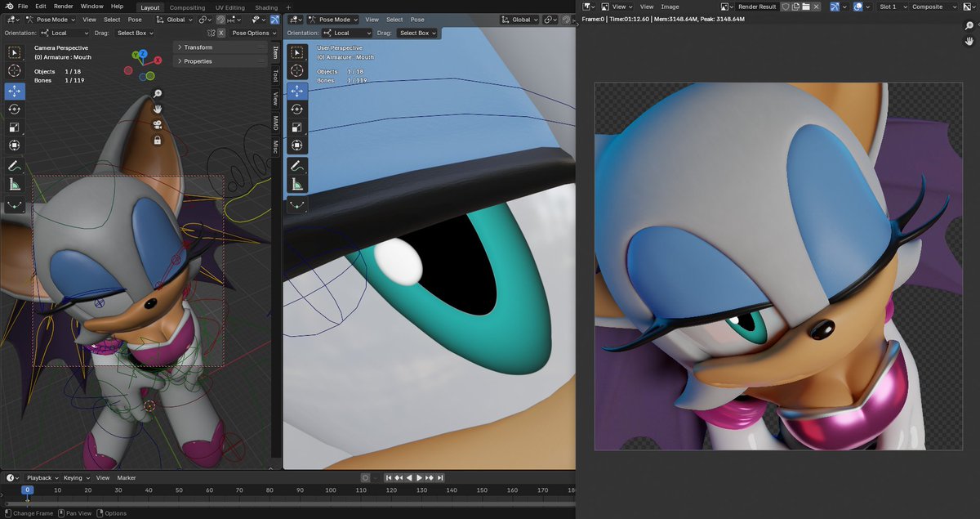The height and width of the screenshot is (519, 980).
Task: Toggle gizmo display in render editor header
Action: (836, 7)
